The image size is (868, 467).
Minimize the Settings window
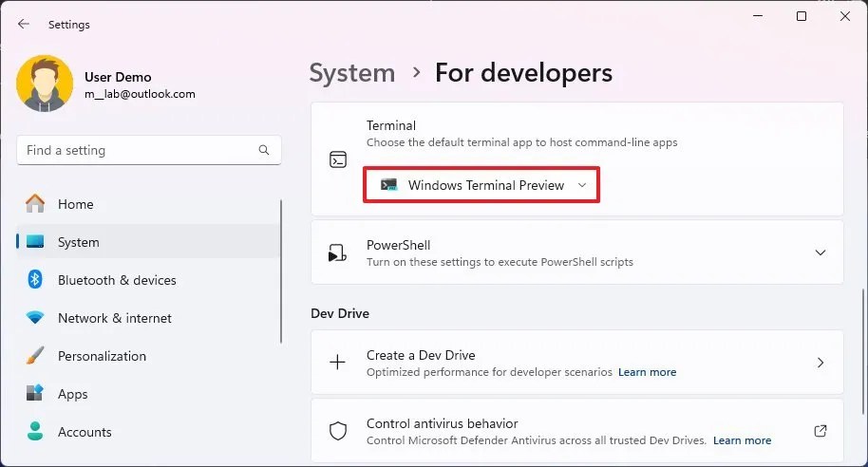coord(758,16)
